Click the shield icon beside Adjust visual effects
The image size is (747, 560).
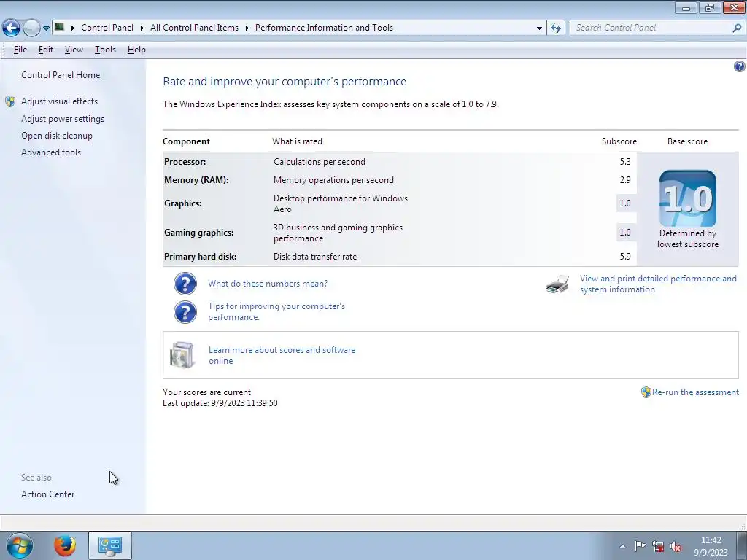pyautogui.click(x=10, y=101)
